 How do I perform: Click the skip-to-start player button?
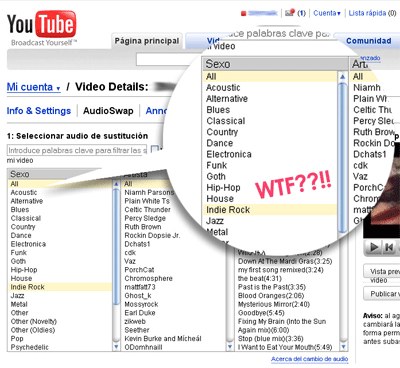tap(389, 247)
